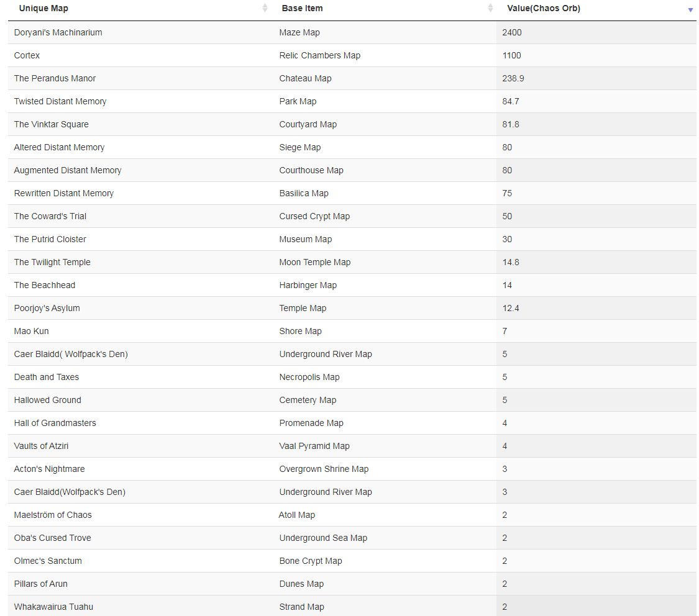Select the Relic Chambers Map base item

point(319,55)
